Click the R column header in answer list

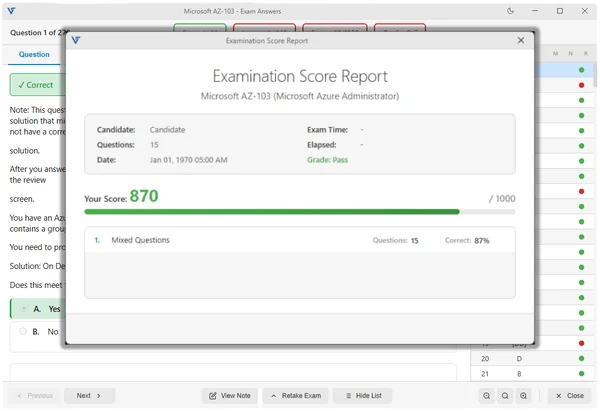click(x=585, y=54)
